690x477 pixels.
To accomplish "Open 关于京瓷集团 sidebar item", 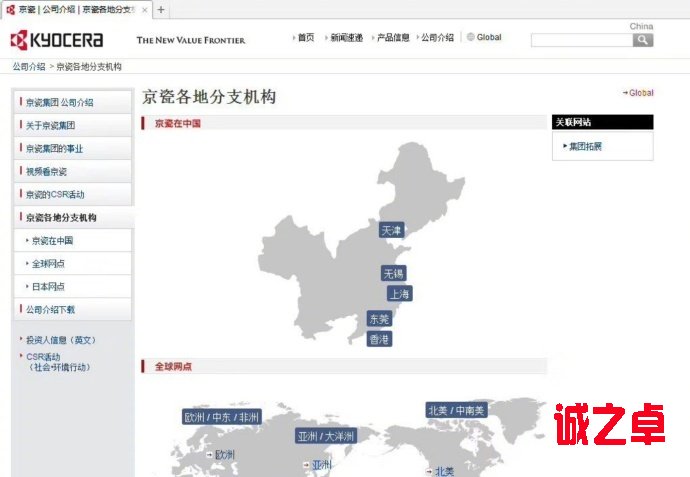I will pyautogui.click(x=73, y=125).
